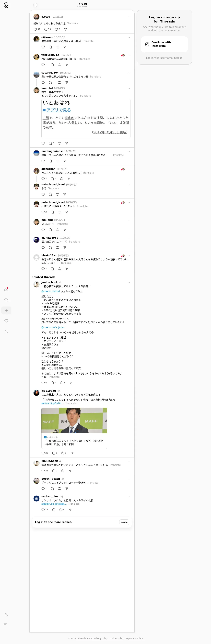Open MAFF minister news article image
The image size is (211, 644).
click(74, 421)
